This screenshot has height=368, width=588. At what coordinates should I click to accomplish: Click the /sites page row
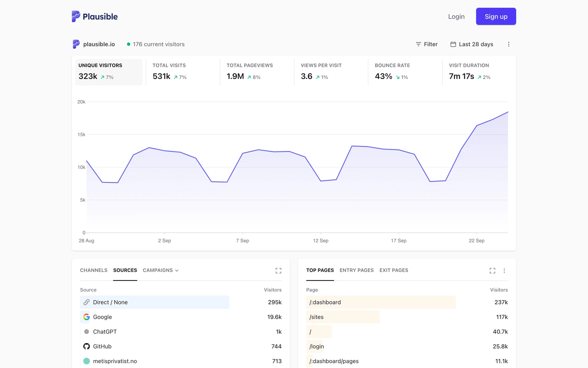tap(407, 317)
